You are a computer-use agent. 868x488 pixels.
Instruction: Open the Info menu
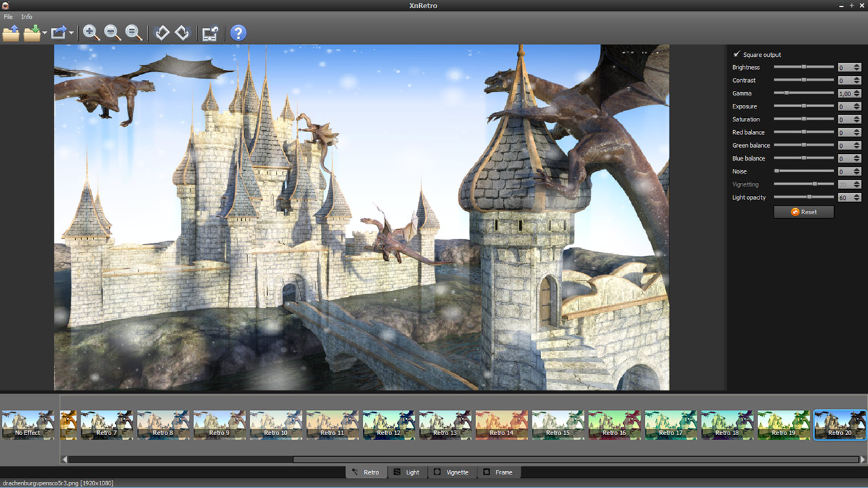[26, 17]
